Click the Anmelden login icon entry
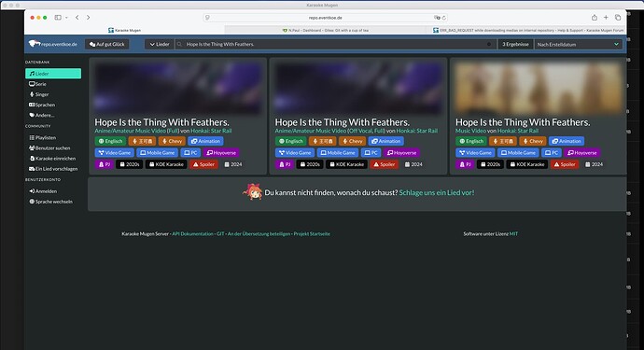The width and height of the screenshot is (644, 350). [43, 191]
